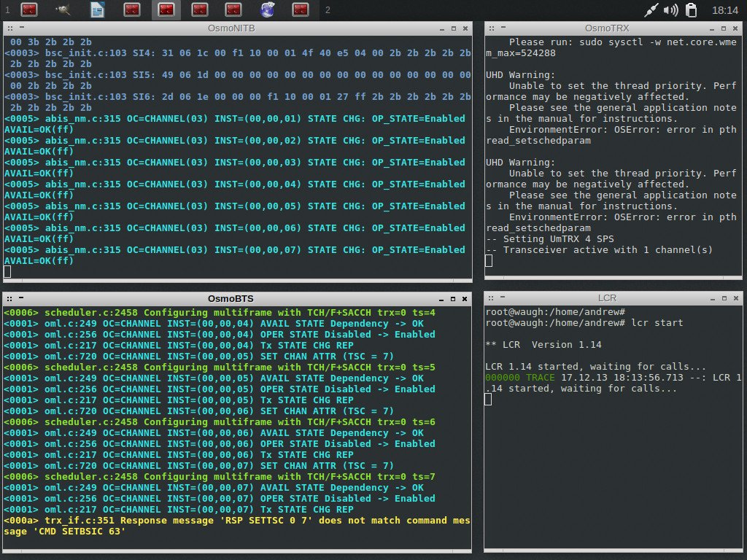Click the terminal icon right of the globe

coord(301,10)
